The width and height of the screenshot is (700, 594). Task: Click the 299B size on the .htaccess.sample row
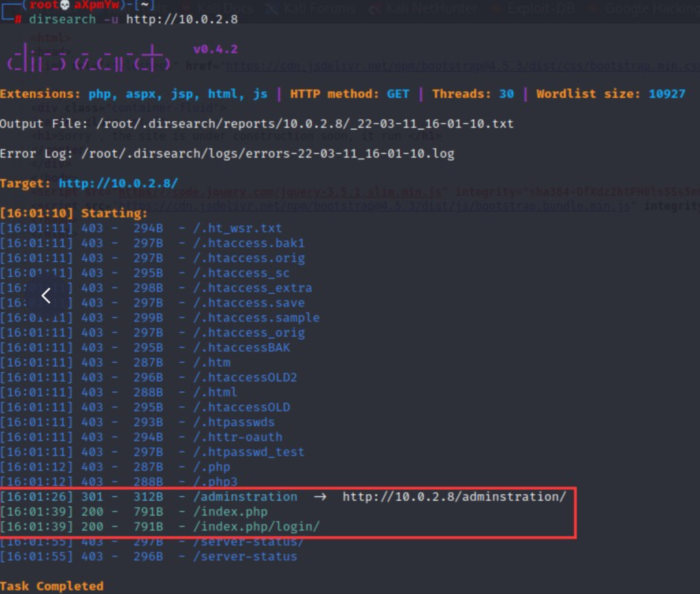(148, 318)
